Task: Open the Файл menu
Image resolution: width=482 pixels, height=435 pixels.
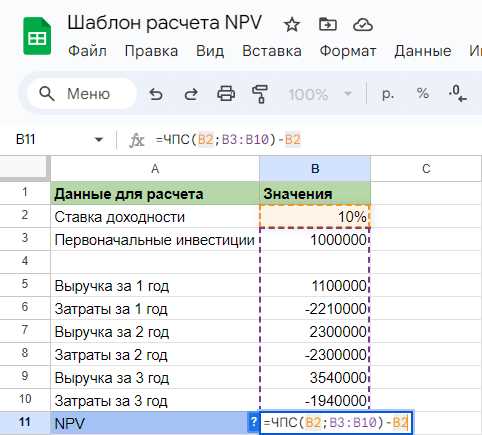Action: point(87,51)
